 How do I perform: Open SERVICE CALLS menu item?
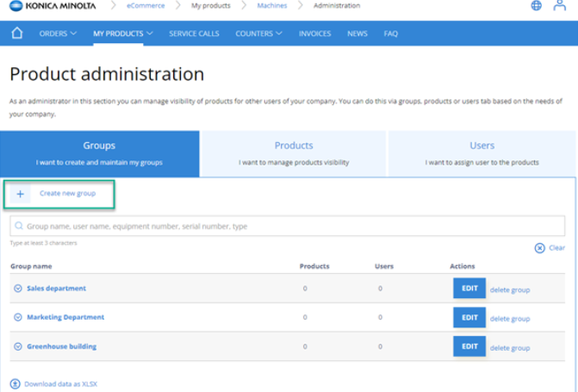(x=194, y=34)
